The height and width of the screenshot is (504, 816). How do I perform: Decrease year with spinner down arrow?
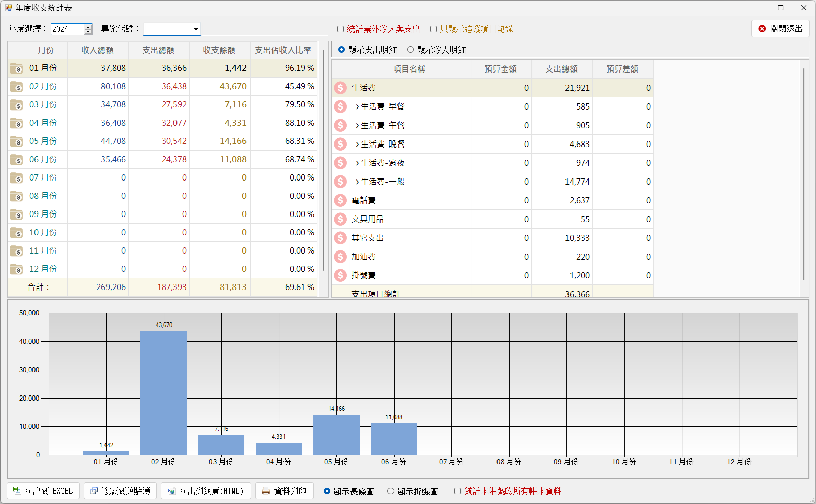click(x=88, y=32)
